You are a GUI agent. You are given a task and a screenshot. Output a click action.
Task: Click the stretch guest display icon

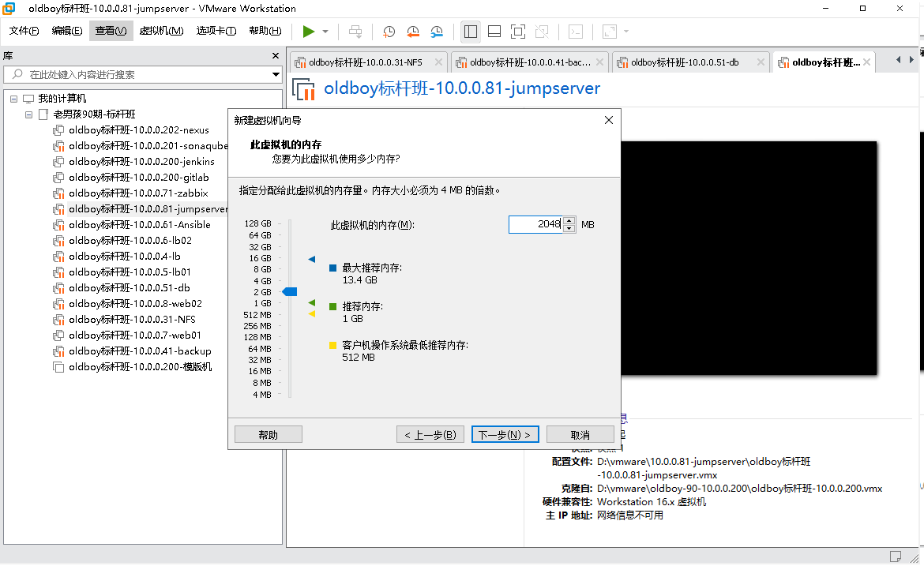coord(610,32)
